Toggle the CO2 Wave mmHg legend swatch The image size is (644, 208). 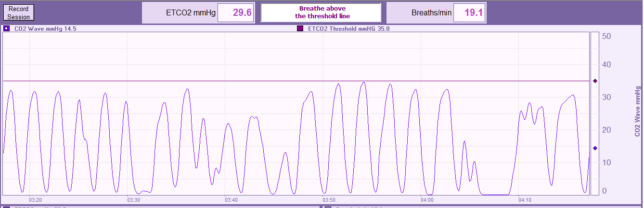(6, 29)
